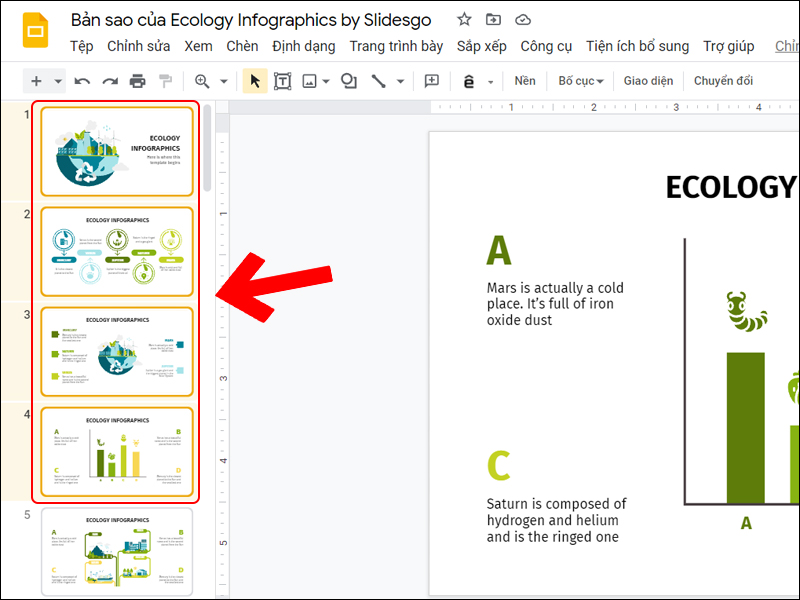Screen dimensions: 800x600
Task: Click the Giao diện theme button
Action: [648, 81]
